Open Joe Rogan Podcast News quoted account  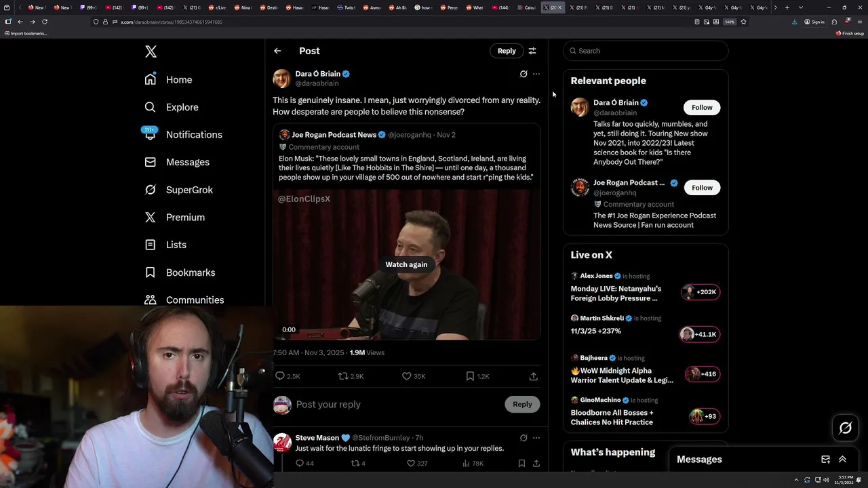click(334, 135)
